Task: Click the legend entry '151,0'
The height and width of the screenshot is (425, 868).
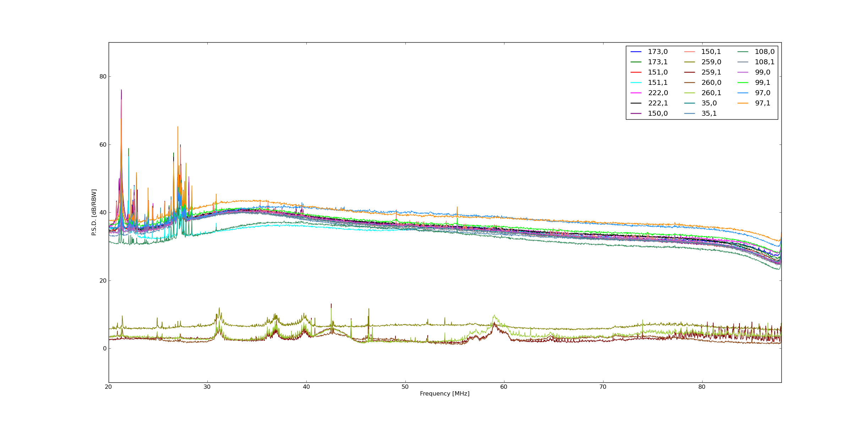Action: click(649, 72)
